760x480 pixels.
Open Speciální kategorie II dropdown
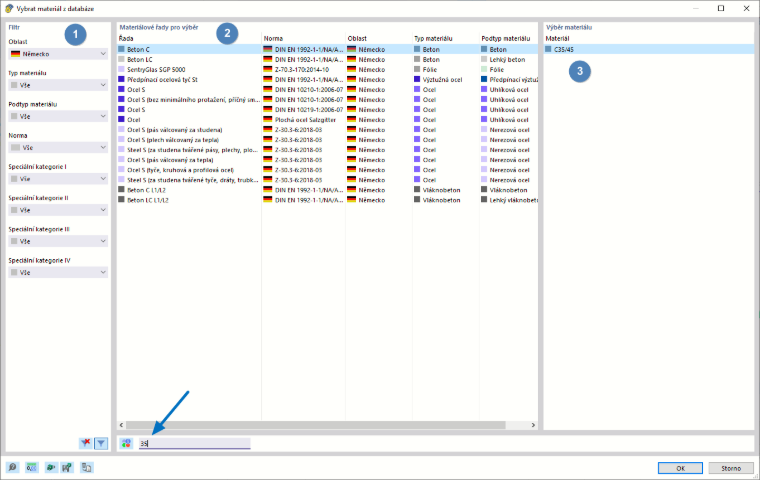[58, 210]
